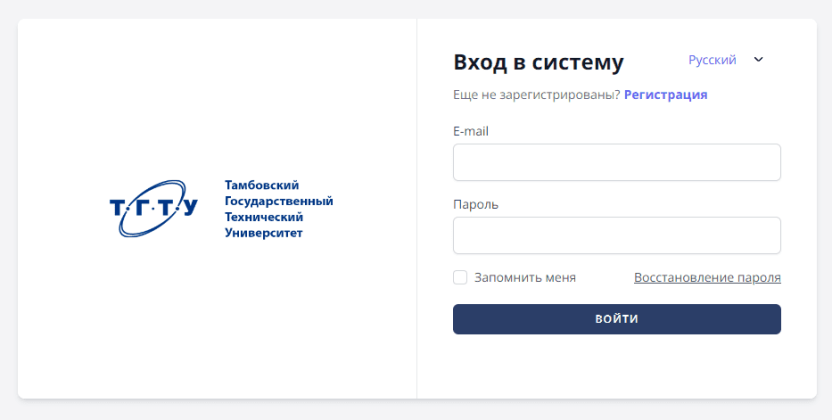Click the Запомнить меня label text
The width and height of the screenshot is (832, 420).
click(525, 278)
